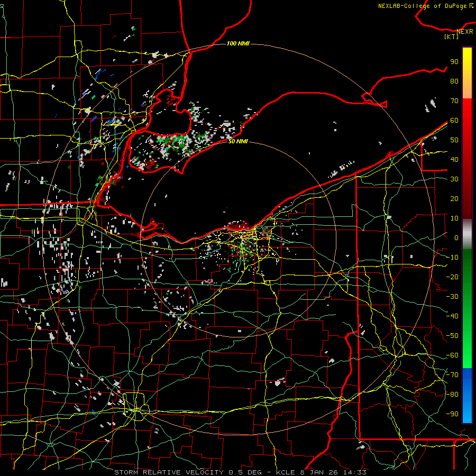476x476 pixels.
Task: Click the -70 value on the velocity scale
Action: (x=452, y=375)
